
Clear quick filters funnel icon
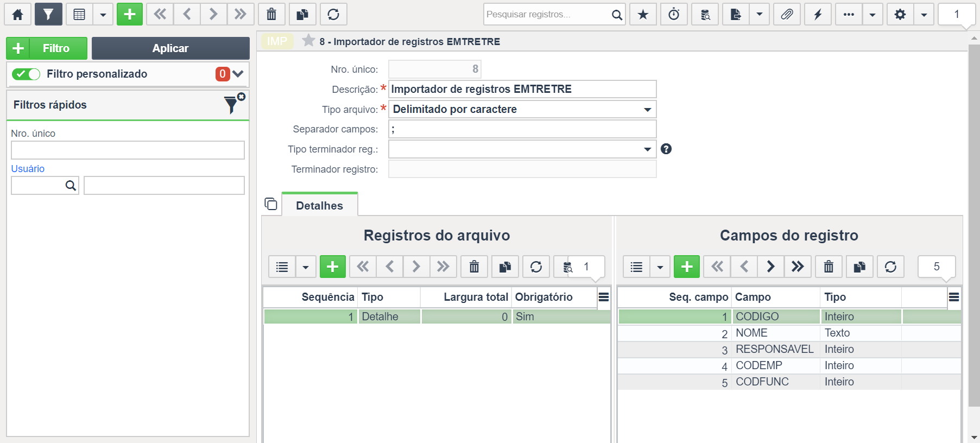(234, 103)
